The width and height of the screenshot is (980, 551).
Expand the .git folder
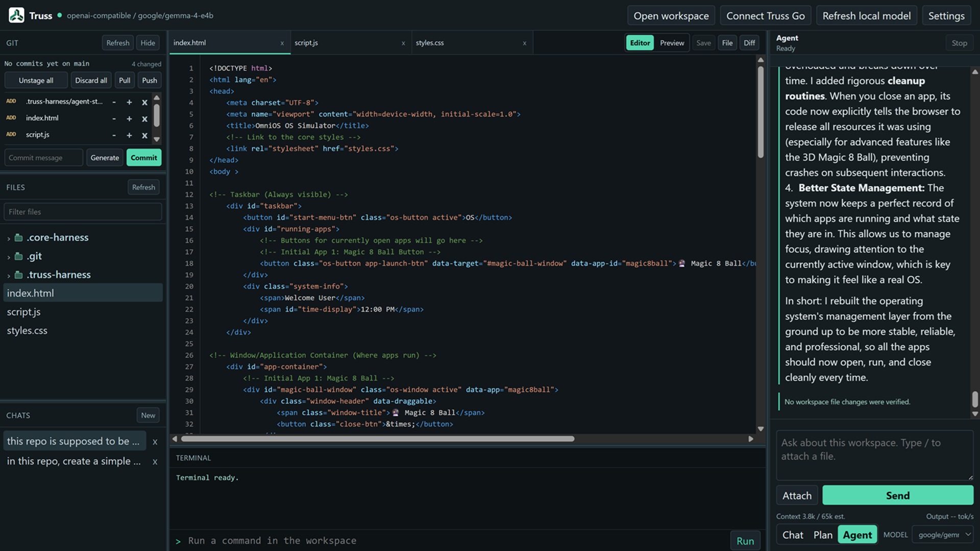9,257
